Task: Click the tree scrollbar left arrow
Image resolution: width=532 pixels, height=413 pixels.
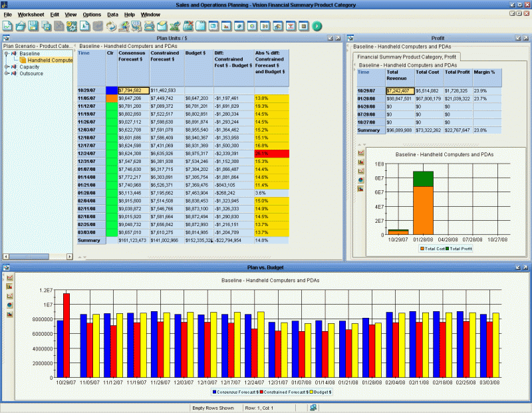Action: 6,257
